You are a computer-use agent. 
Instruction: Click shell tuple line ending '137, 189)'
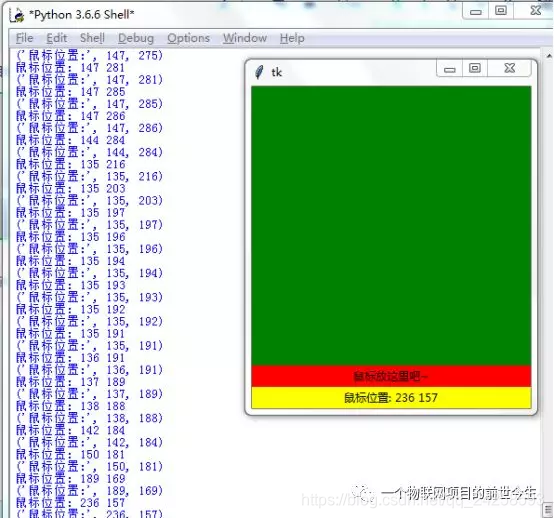click(x=89, y=394)
